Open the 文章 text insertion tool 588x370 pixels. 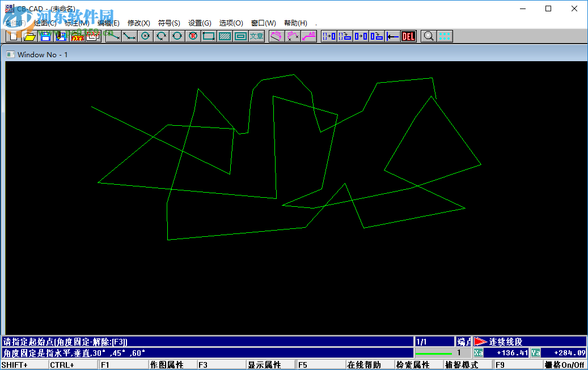[257, 36]
